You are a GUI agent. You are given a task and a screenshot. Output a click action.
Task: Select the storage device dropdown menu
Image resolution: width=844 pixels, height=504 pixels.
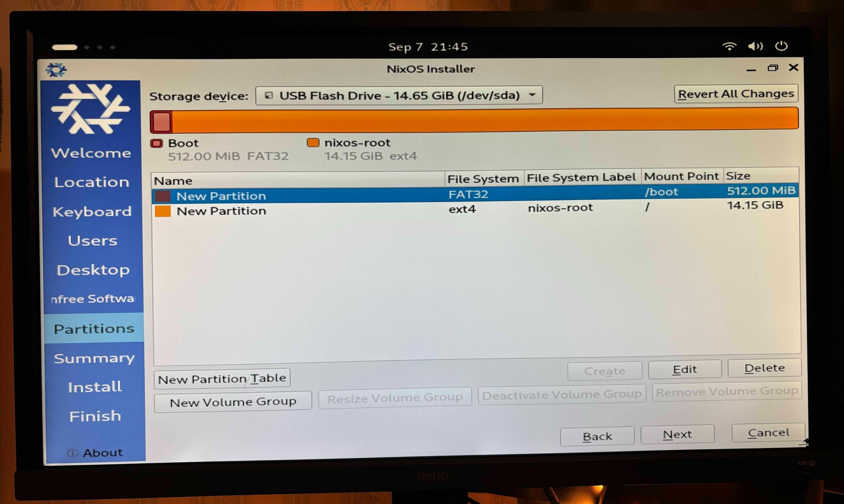click(397, 95)
